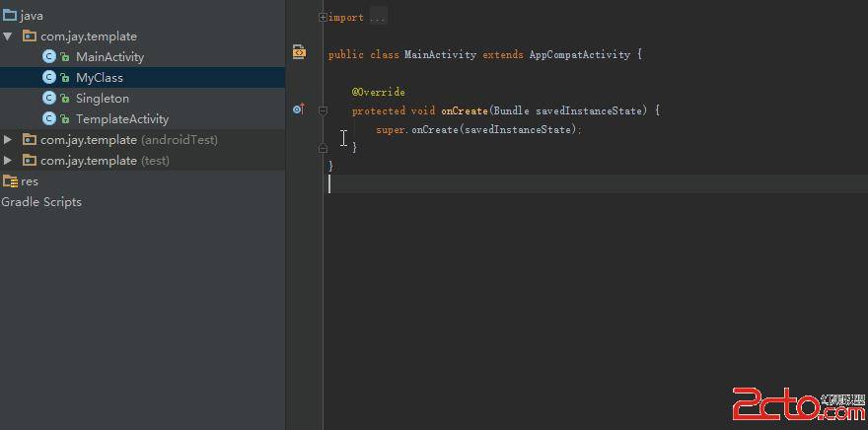The width and height of the screenshot is (868, 430).
Task: Place the cursor on the empty last editor line
Action: [x=598, y=184]
